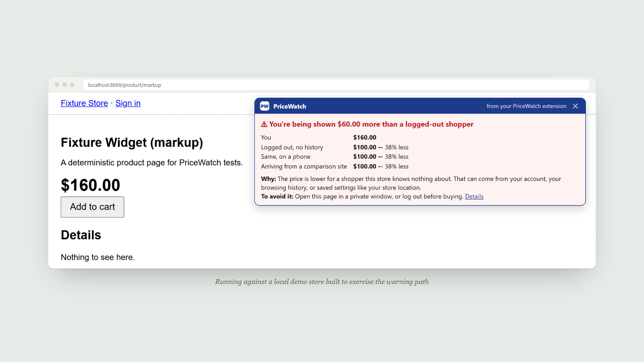Click the red warning triangle icon
644x362 pixels.
tap(264, 124)
